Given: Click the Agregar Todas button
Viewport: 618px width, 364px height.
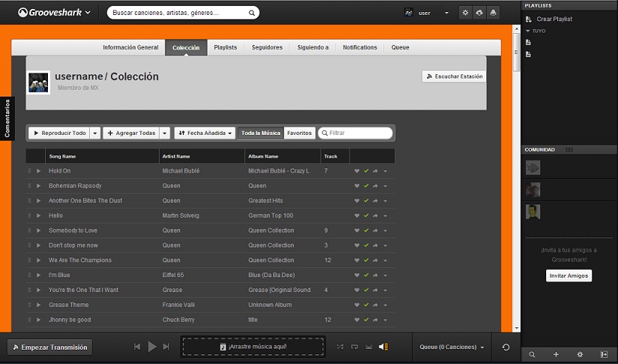Looking at the screenshot, I should point(131,133).
